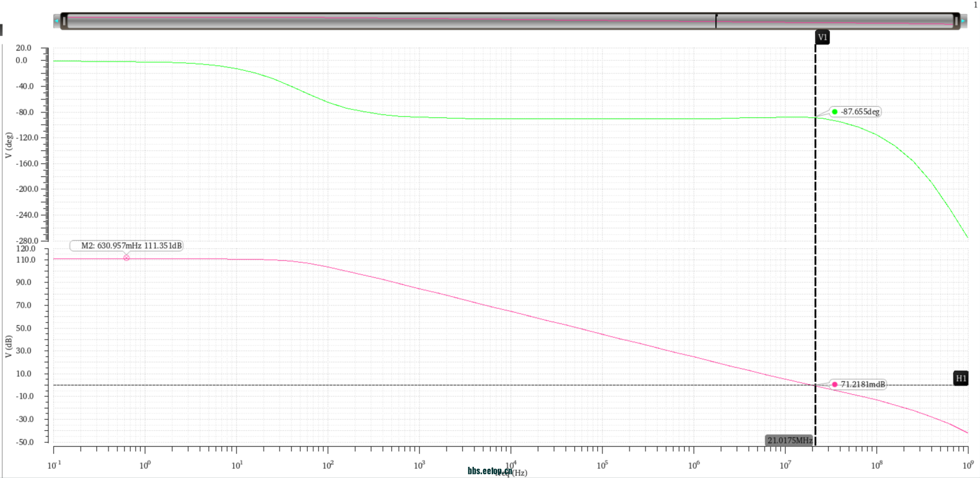
Task: Click the V (dB) axis title
Action: pyautogui.click(x=9, y=346)
